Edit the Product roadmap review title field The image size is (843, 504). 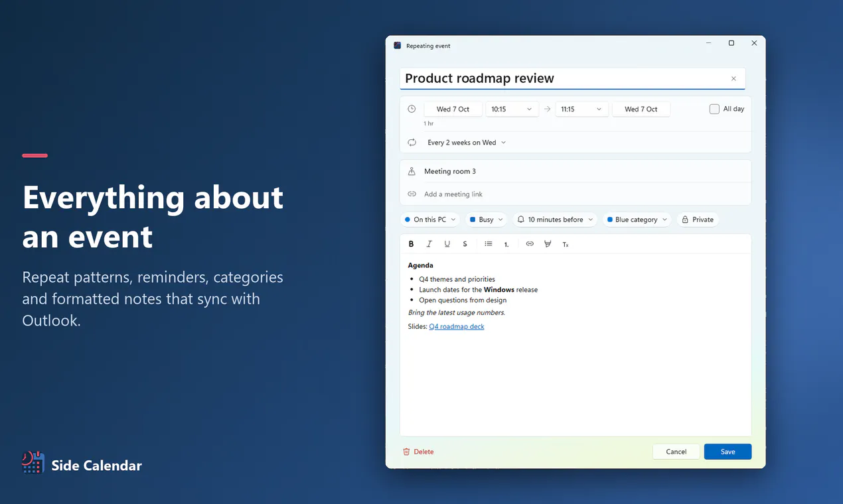click(572, 78)
